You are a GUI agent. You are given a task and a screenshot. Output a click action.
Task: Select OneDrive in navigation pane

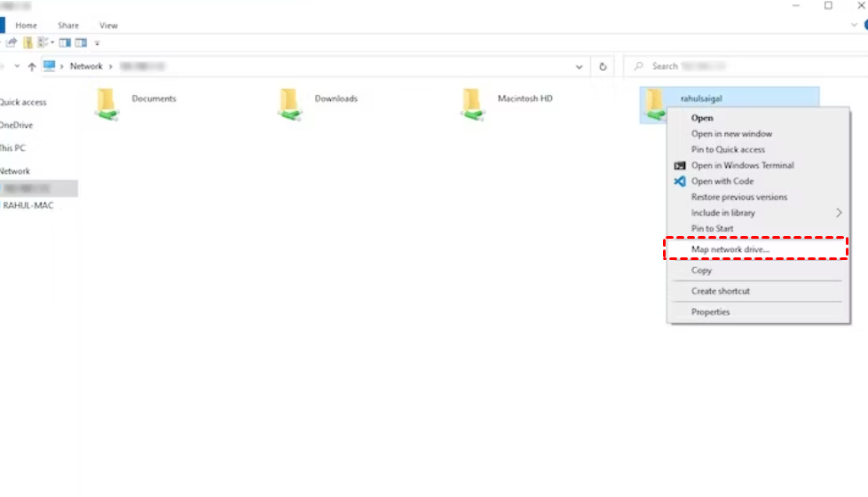click(x=16, y=125)
